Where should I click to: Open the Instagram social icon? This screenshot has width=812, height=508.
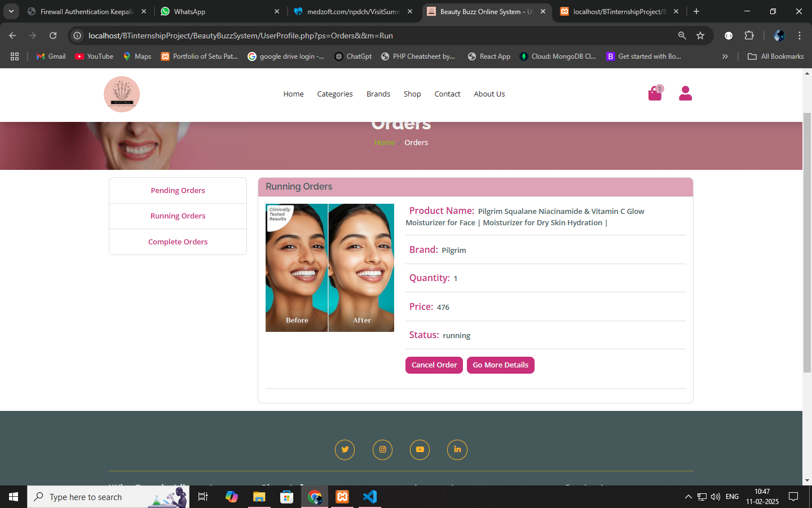click(x=382, y=450)
